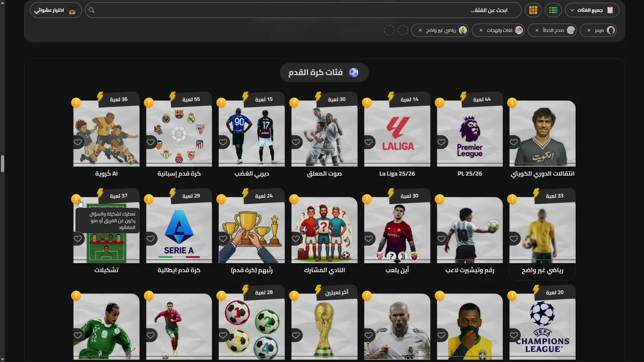This screenshot has width=644, height=362.
Task: Open the ديربي الغضب players thumbnail
Action: click(252, 134)
